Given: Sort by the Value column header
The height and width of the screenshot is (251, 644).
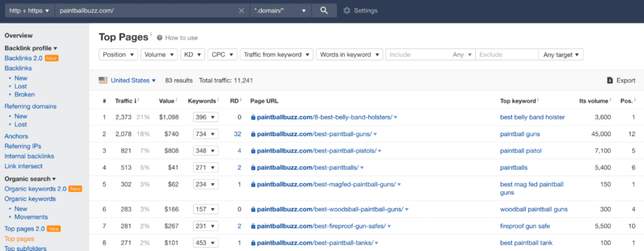Looking at the screenshot, I should pos(167,101).
